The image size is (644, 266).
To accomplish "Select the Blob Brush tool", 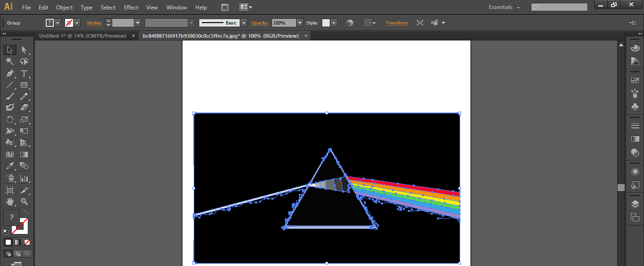I will tap(9, 108).
